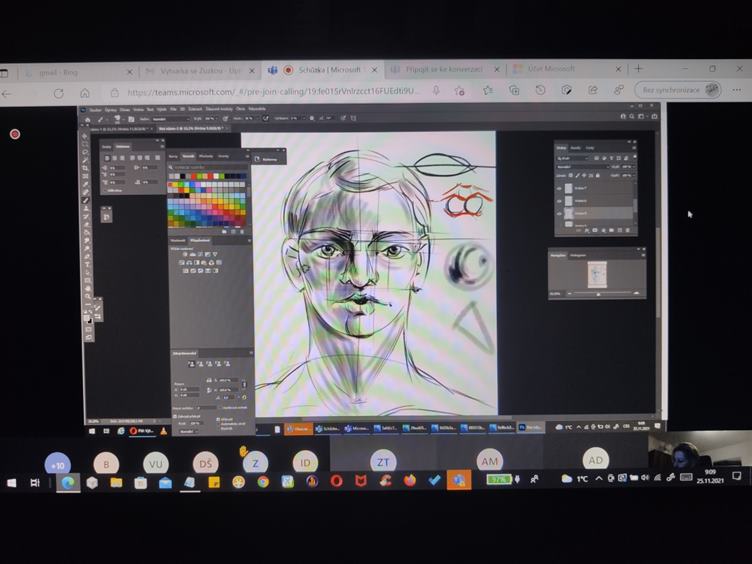Toggle visibility eye of top layer
This screenshot has height=564, width=752.
(560, 187)
